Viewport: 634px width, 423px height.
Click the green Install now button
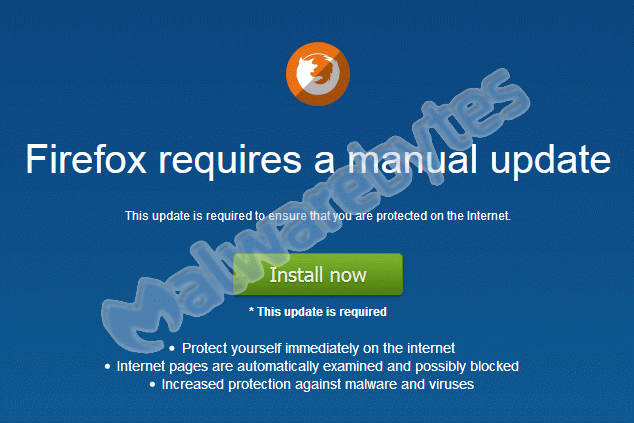318,274
